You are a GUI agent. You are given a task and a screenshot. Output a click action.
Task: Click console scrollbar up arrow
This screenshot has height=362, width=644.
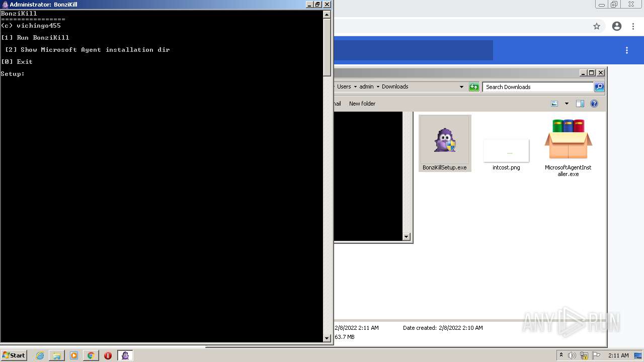327,15
